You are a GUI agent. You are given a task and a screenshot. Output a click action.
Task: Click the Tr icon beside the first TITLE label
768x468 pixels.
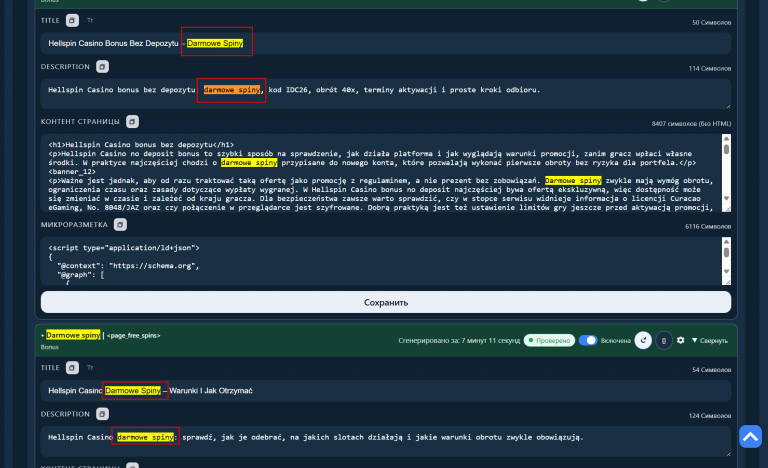[90, 21]
